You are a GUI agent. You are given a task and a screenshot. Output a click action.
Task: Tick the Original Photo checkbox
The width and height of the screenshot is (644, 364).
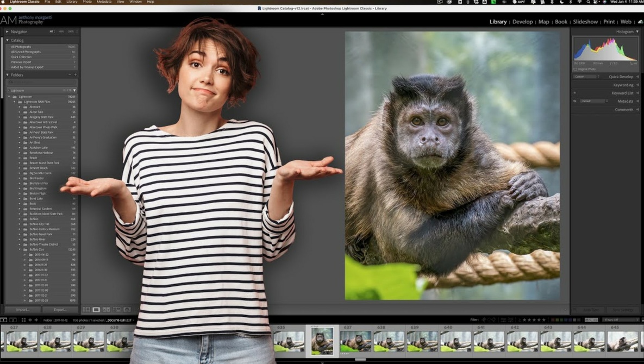(575, 69)
